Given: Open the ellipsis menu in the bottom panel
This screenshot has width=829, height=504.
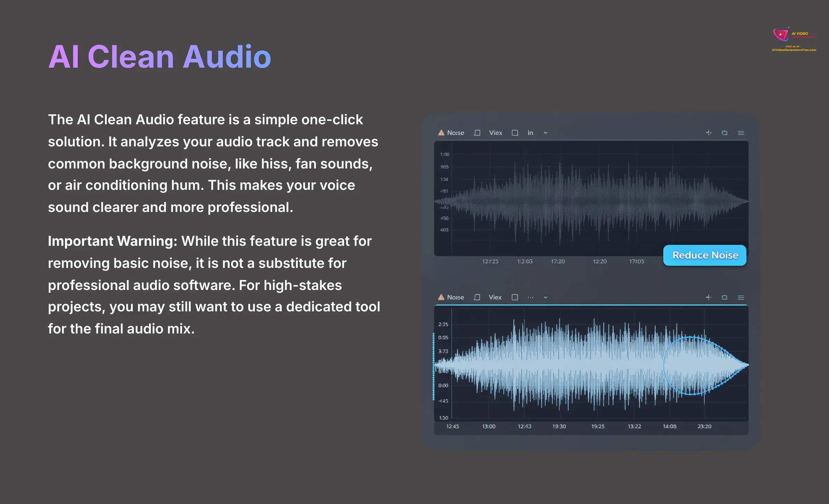Looking at the screenshot, I should point(531,298).
